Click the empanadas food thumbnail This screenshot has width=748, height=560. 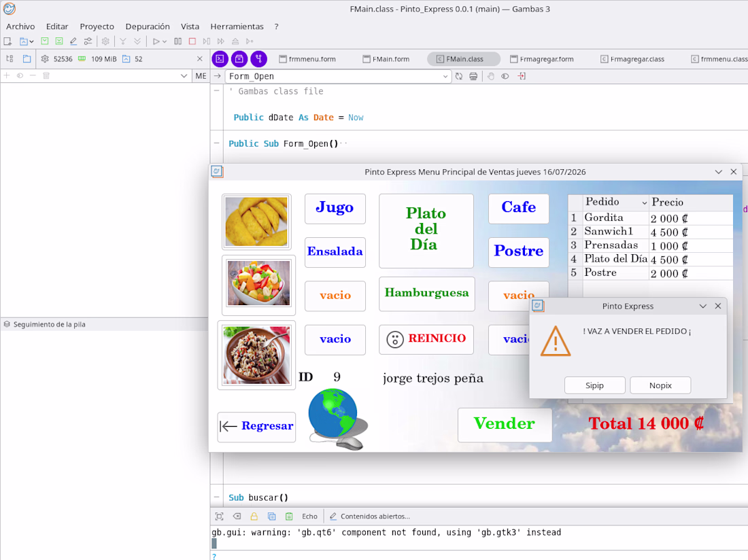256,222
